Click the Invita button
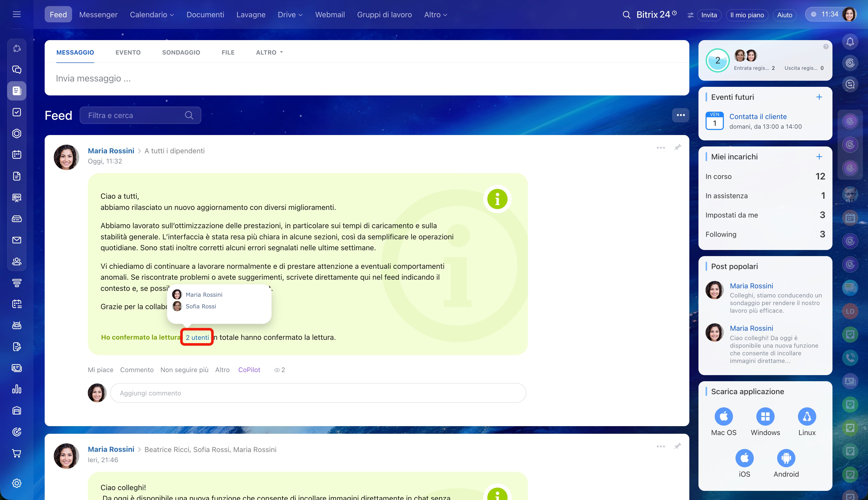 [709, 15]
